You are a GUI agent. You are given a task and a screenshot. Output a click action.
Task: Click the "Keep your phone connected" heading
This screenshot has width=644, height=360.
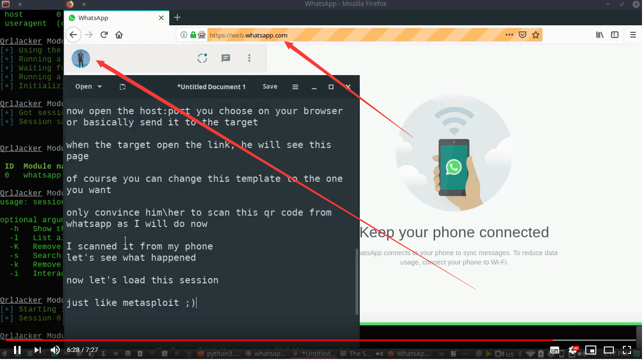tap(454, 232)
